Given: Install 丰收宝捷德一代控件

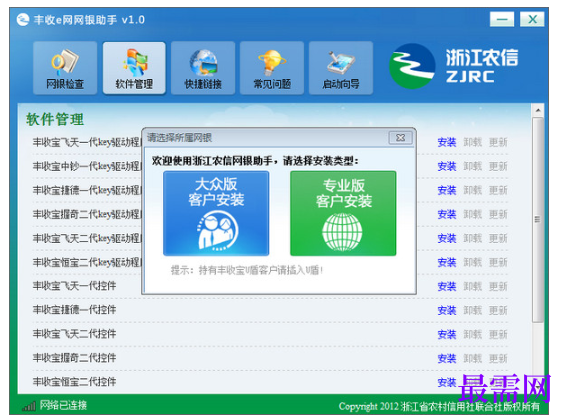Looking at the screenshot, I should click(447, 310).
